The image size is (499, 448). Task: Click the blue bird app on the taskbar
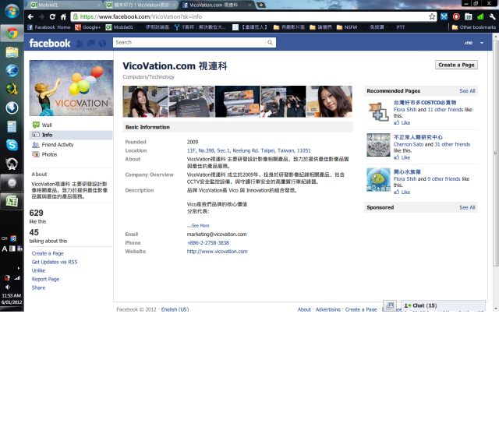[x=12, y=71]
